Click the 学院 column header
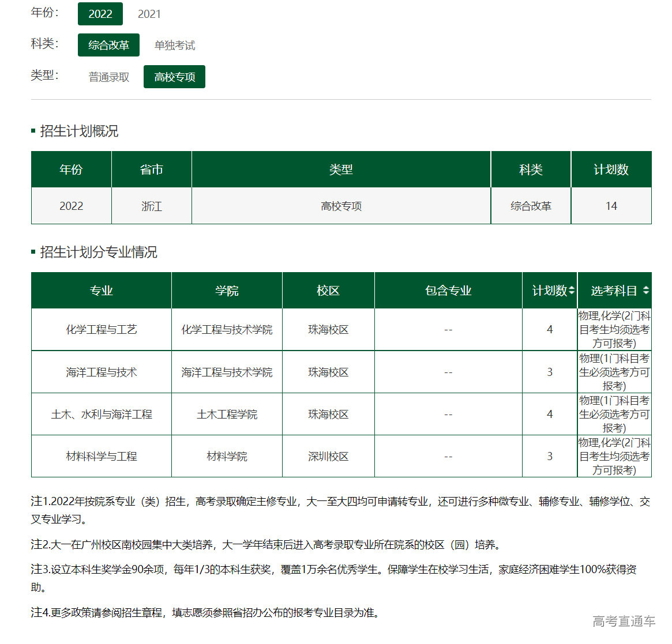672x644 pixels. (226, 290)
